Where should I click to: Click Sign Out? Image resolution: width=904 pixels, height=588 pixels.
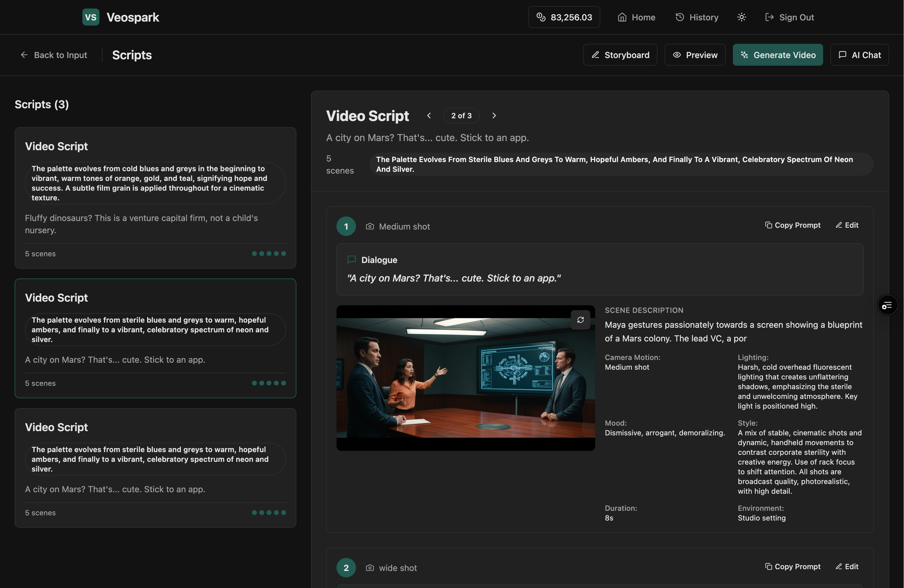(x=790, y=17)
